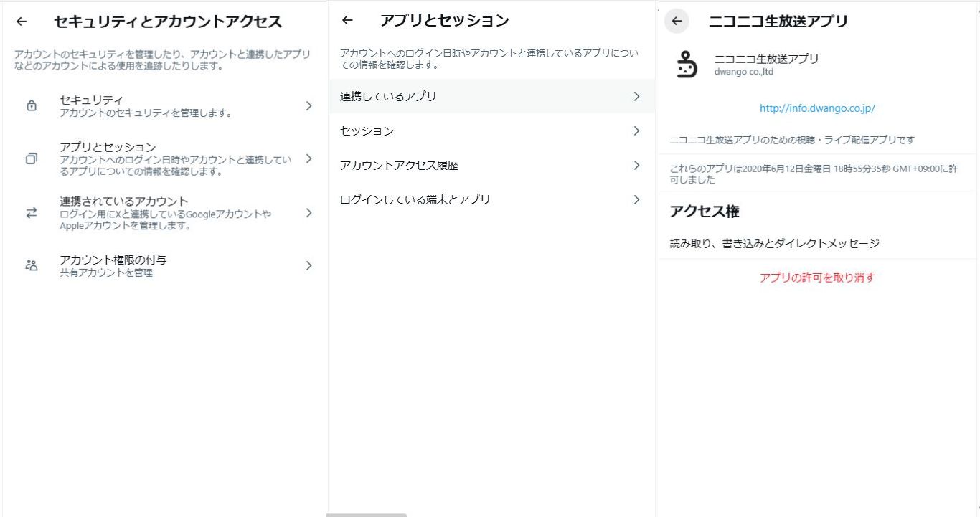Screen dimensions: 980x517
Task: Open the chevron on ログインしている端末とアプリ row
Action: [636, 199]
